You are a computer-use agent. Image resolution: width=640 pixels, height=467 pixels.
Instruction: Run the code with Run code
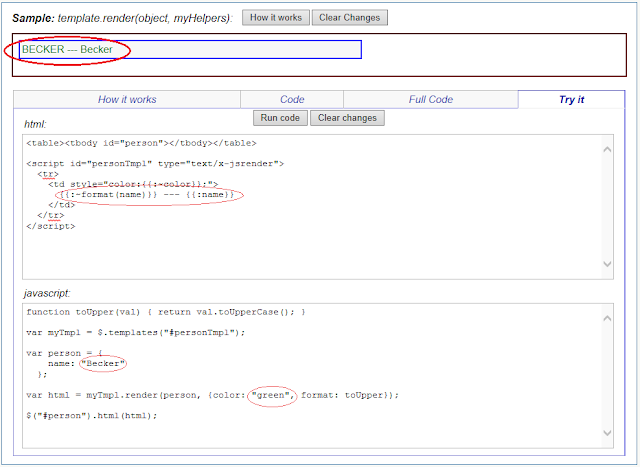click(280, 118)
